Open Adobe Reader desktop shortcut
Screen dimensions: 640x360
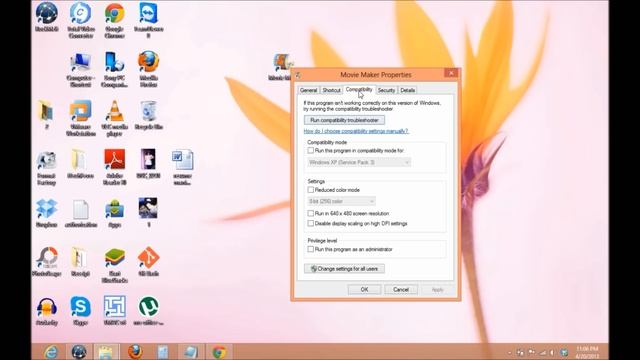[x=114, y=167]
